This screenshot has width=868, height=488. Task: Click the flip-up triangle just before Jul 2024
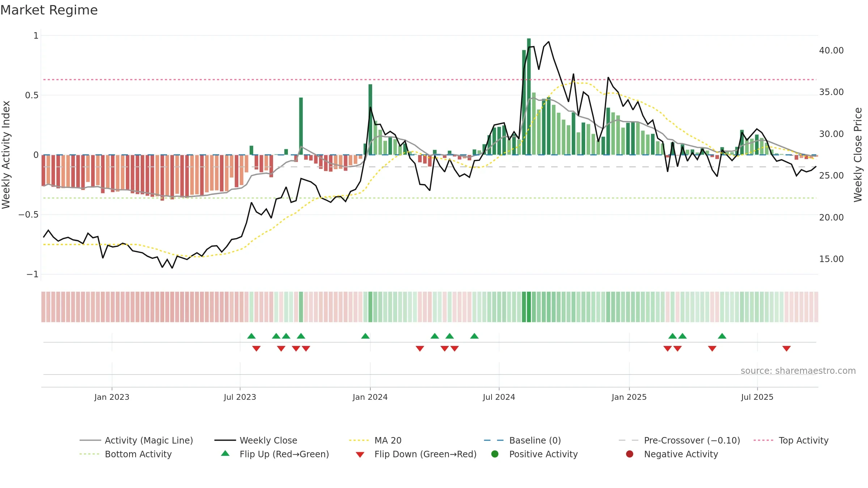[474, 336]
